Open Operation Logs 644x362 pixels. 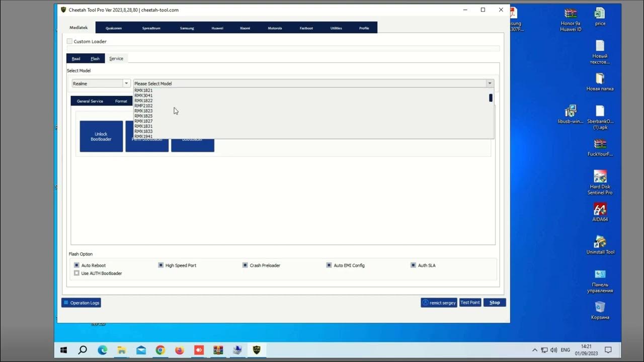tap(81, 303)
